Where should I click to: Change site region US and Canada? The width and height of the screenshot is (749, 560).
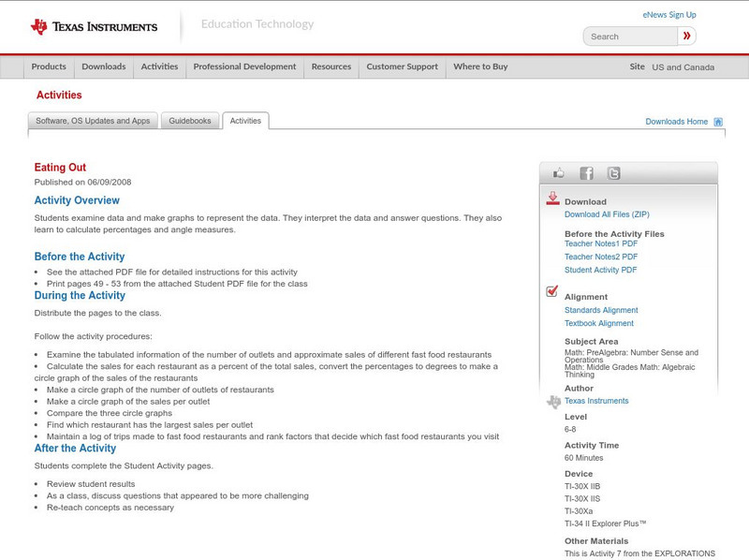[x=683, y=67]
